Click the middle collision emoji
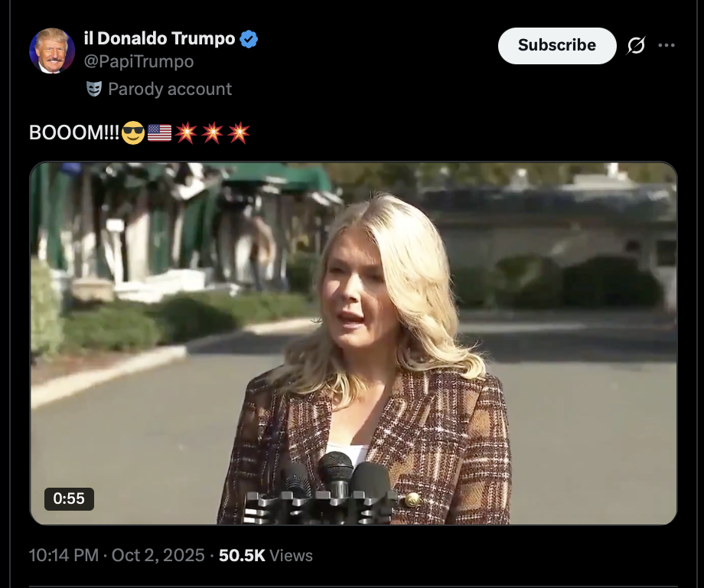The height and width of the screenshot is (588, 704). [x=212, y=132]
